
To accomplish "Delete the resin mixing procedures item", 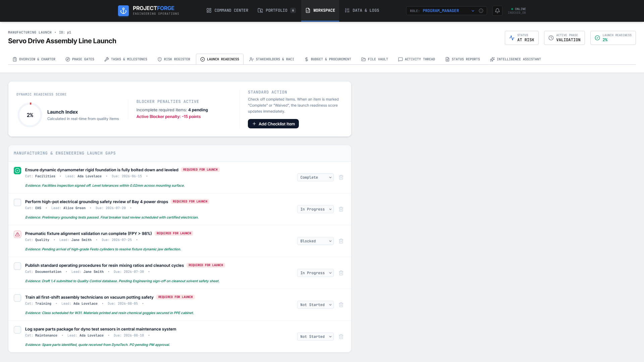I will tap(341, 273).
